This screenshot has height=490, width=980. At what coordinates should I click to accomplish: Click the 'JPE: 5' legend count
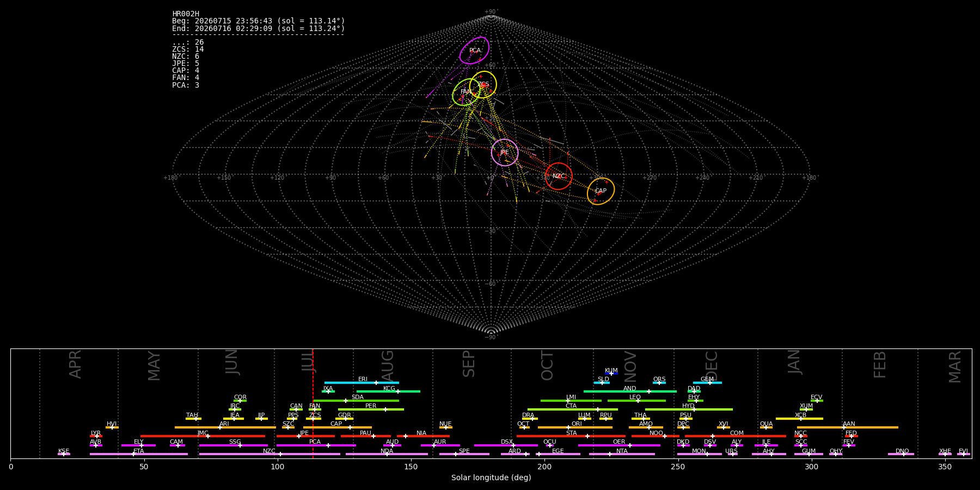click(186, 64)
